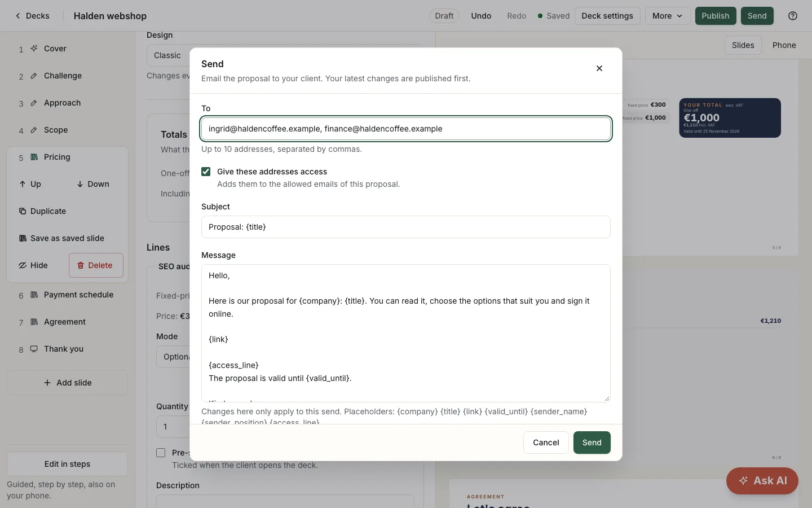Click the Approach slide pencil icon

(34, 103)
